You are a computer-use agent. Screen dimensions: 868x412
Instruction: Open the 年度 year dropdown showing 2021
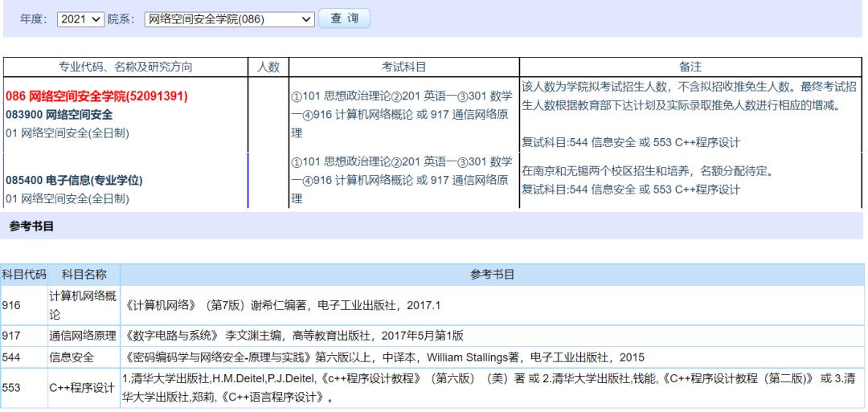(80, 18)
